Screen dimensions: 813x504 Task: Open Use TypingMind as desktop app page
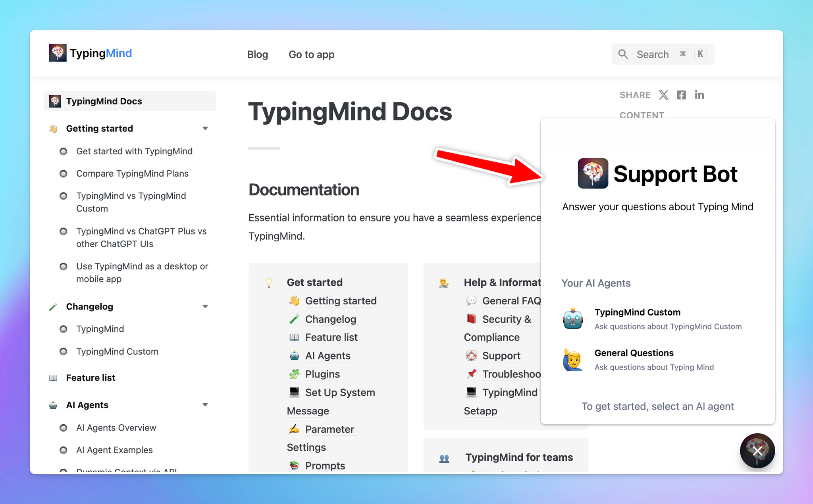click(142, 273)
